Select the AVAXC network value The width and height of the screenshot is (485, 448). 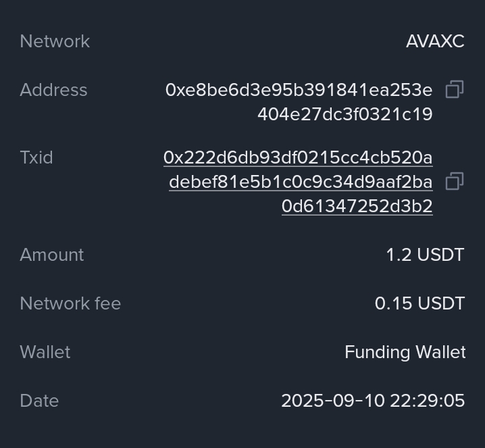[x=435, y=41]
